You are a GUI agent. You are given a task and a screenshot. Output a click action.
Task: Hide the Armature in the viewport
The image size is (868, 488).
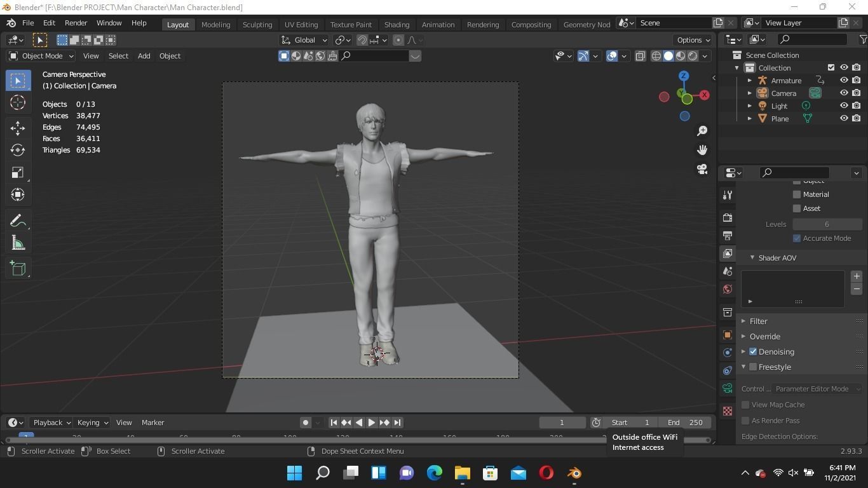coord(844,81)
